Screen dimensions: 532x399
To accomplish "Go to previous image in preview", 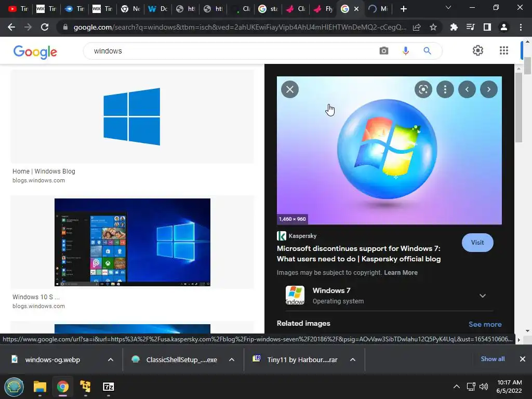I will [x=467, y=89].
